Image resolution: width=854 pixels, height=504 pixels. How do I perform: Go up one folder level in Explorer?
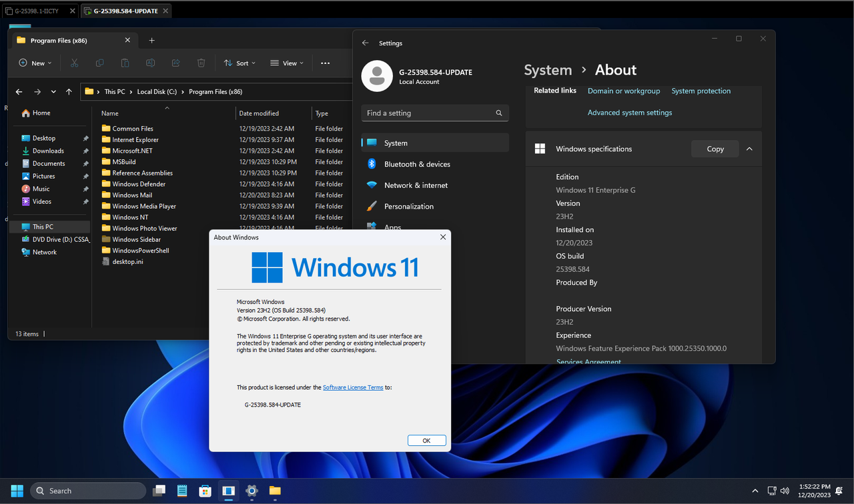point(69,91)
